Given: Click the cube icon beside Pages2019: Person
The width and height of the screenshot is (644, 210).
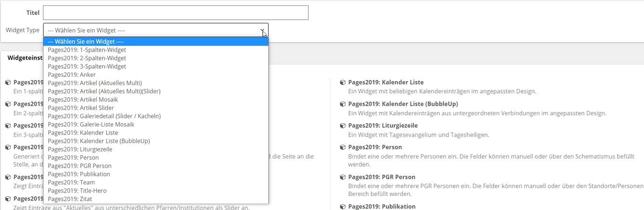Looking at the screenshot, I should [x=343, y=148].
